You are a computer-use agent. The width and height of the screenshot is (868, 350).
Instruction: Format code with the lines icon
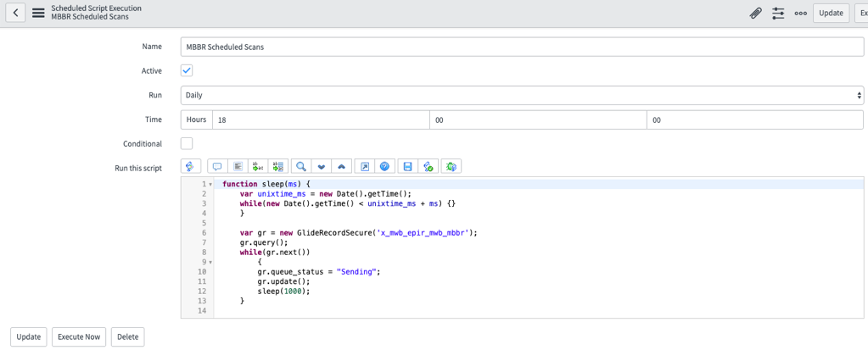click(x=238, y=166)
